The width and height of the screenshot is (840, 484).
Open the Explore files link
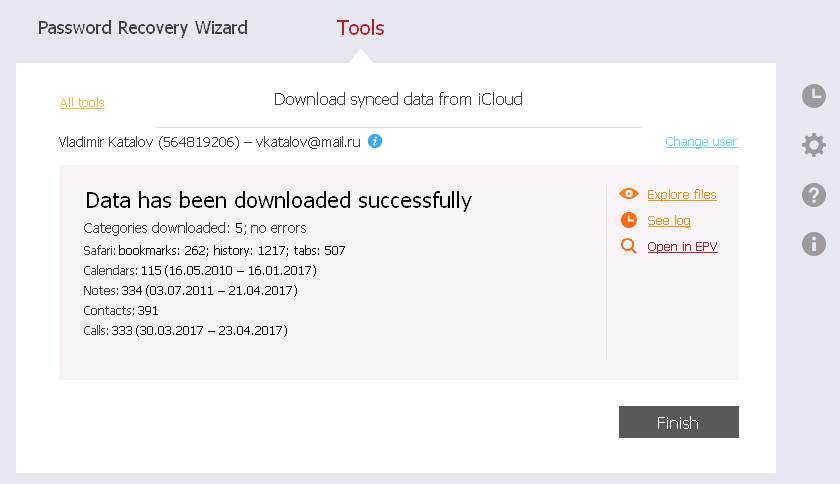pos(682,195)
